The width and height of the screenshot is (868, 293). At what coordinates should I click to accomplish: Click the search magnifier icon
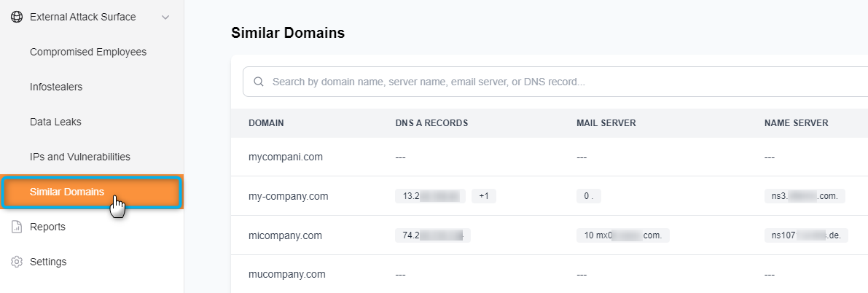258,82
